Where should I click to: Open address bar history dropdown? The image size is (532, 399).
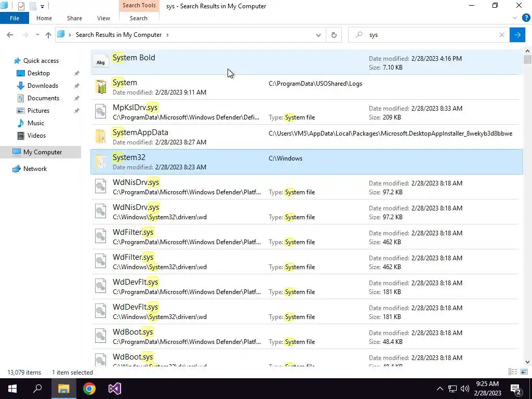(x=318, y=35)
